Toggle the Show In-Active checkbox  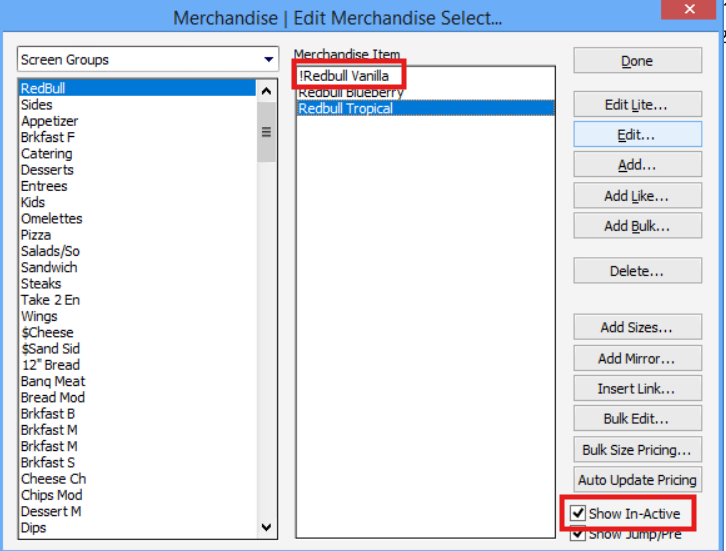[x=578, y=513]
